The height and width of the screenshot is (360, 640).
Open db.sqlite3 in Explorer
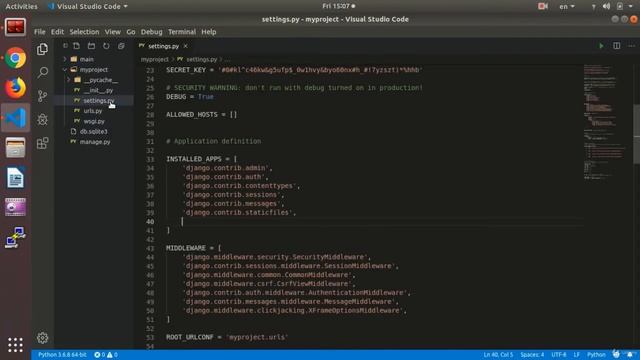pyautogui.click(x=93, y=131)
